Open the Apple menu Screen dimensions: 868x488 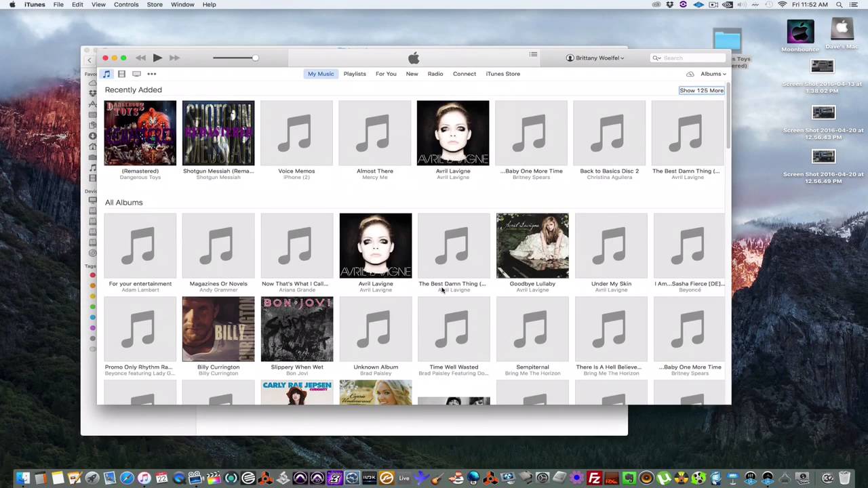12,5
